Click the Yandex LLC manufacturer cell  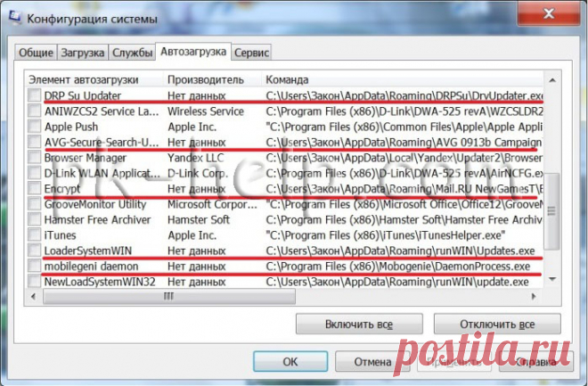point(195,158)
